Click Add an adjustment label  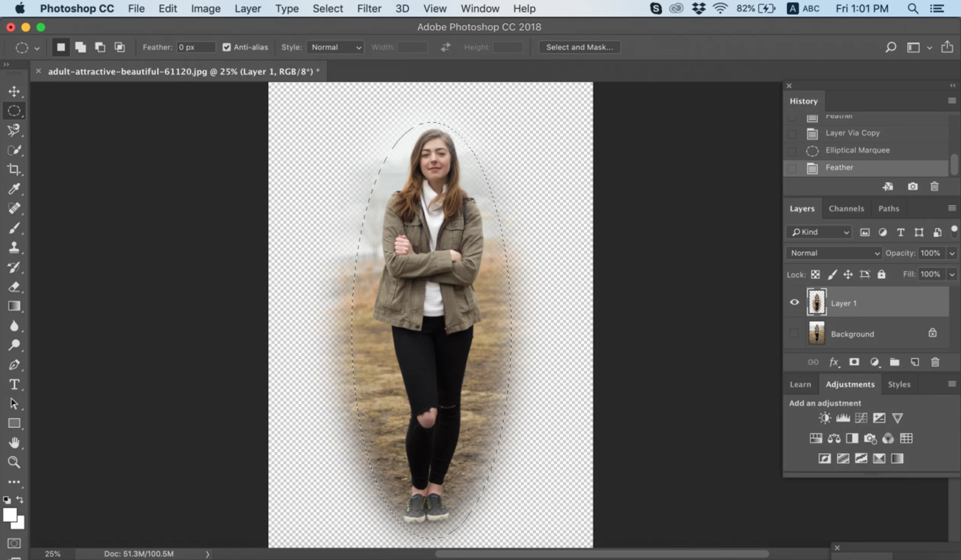coord(825,402)
